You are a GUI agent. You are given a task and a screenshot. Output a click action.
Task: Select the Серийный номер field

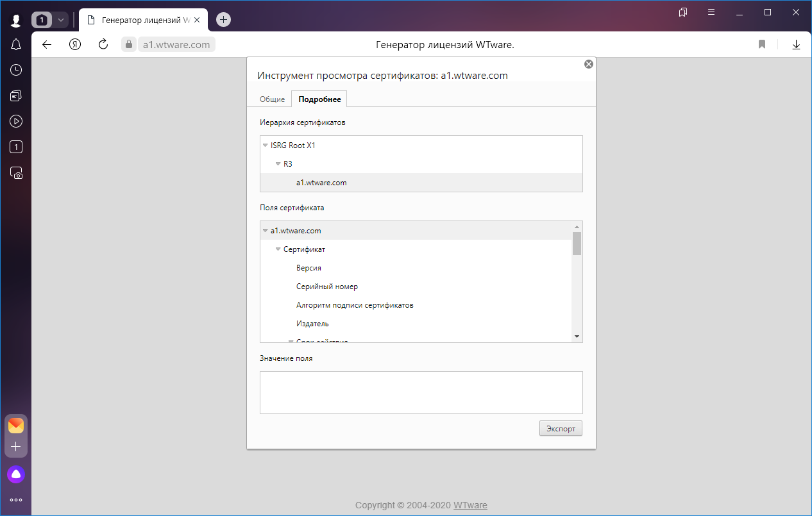326,287
